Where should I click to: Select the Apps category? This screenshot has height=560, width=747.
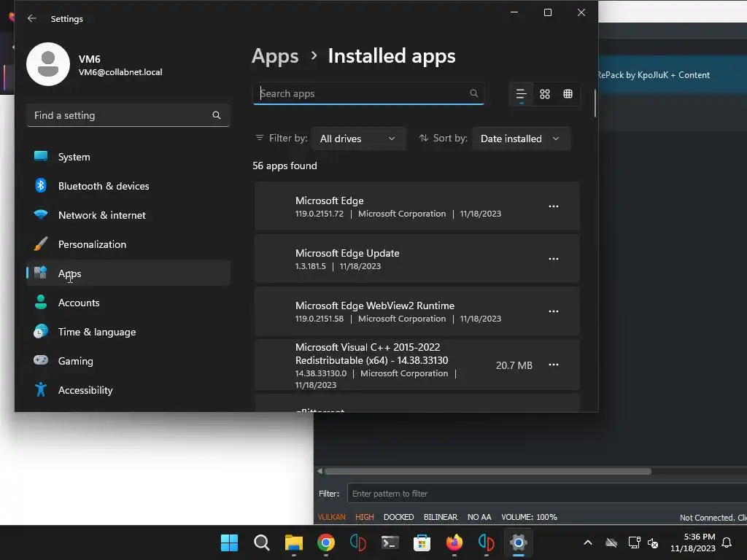coord(128,273)
